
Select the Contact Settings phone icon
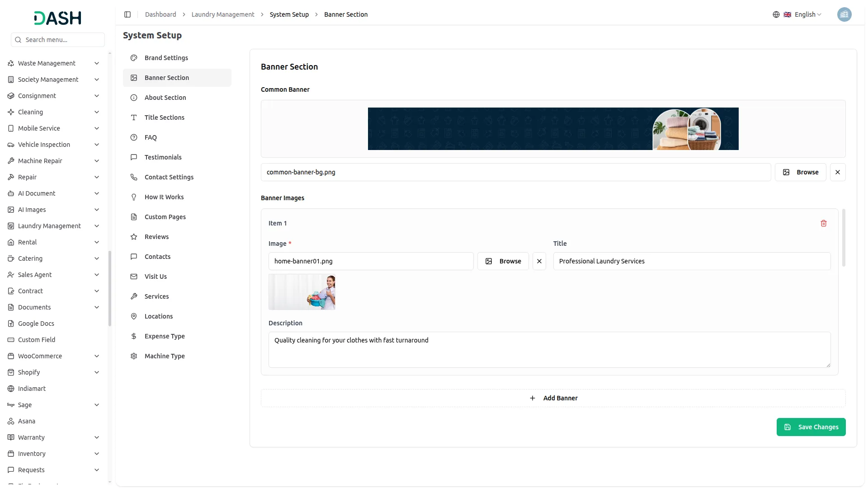click(x=133, y=177)
